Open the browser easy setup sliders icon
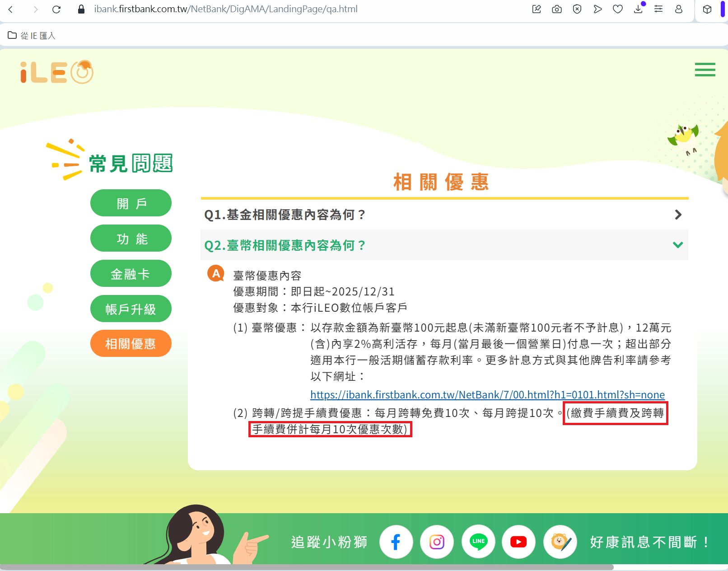Viewport: 728px width, 571px height. coord(658,9)
